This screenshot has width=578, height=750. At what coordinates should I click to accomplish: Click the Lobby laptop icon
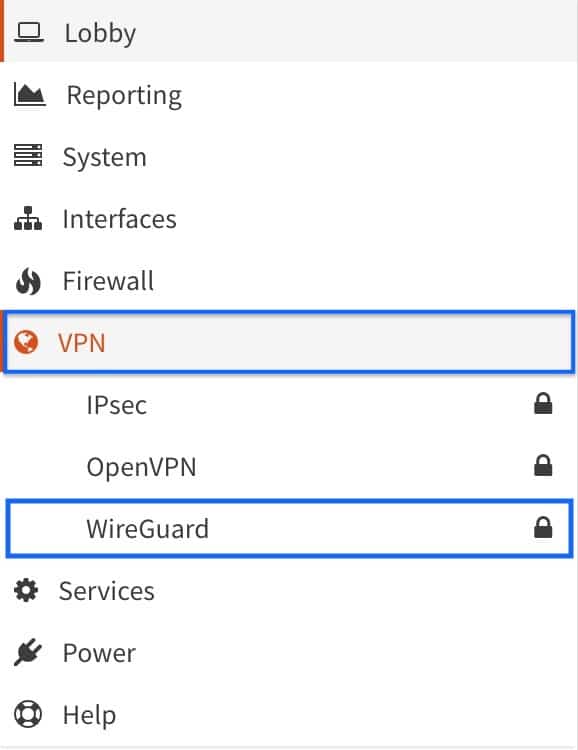[29, 33]
